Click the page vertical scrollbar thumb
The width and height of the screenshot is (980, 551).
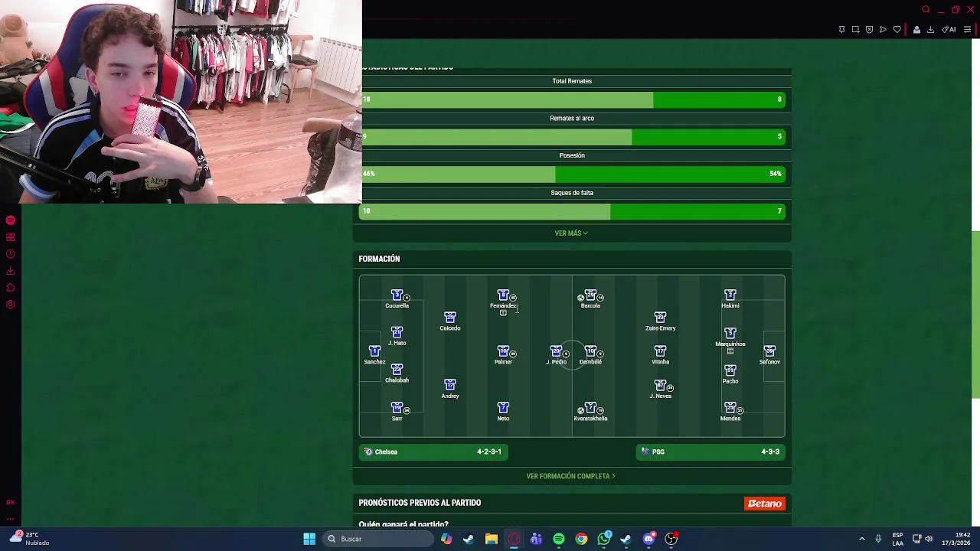[x=975, y=314]
